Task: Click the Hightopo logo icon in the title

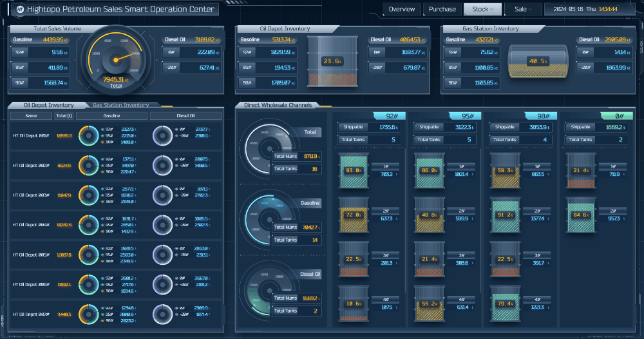Action: 20,10
